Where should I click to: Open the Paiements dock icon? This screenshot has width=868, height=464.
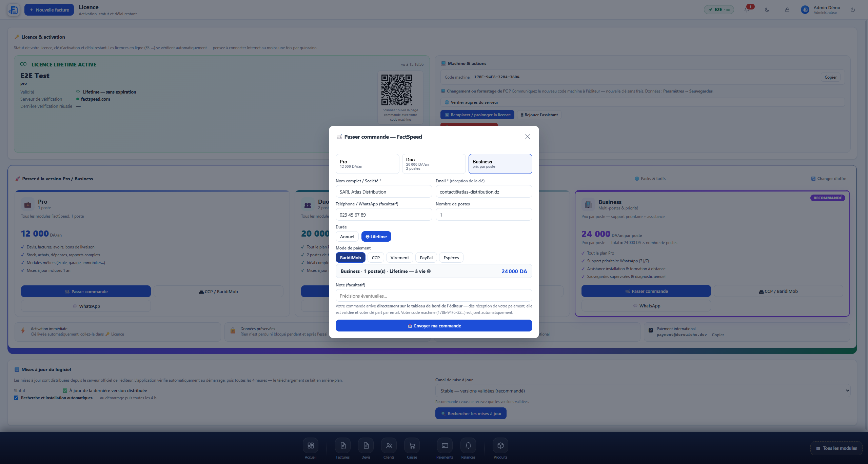tap(445, 445)
